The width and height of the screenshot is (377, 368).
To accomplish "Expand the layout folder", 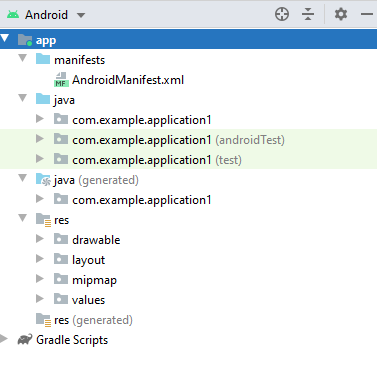I will click(40, 258).
